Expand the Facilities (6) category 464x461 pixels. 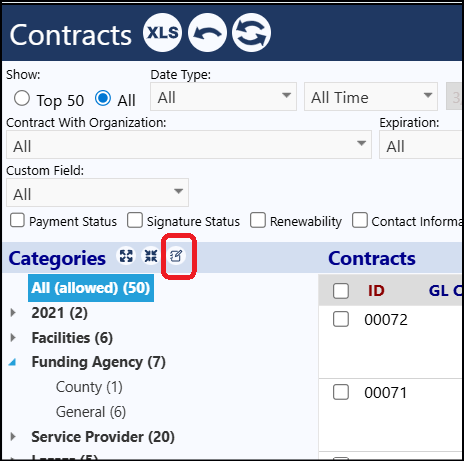[x=13, y=338]
